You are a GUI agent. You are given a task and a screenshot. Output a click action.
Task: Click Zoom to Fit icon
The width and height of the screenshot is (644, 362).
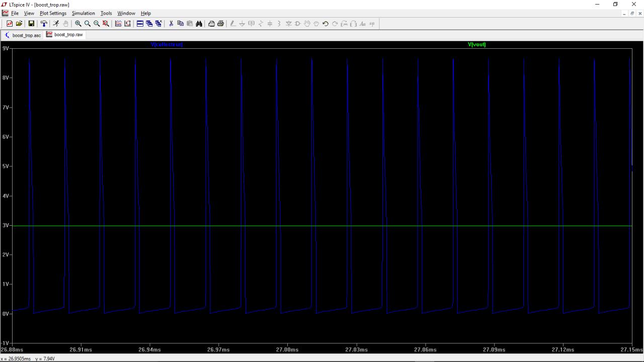pyautogui.click(x=106, y=24)
